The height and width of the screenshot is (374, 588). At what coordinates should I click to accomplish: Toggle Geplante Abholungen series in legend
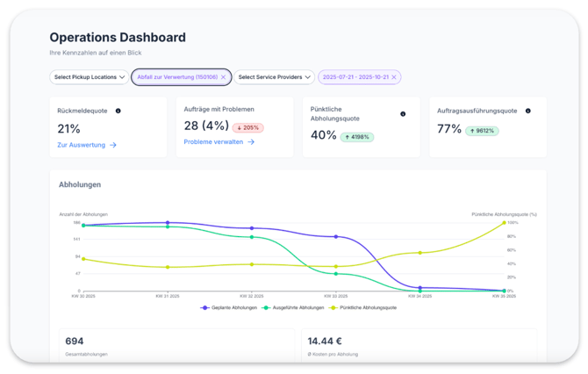230,307
